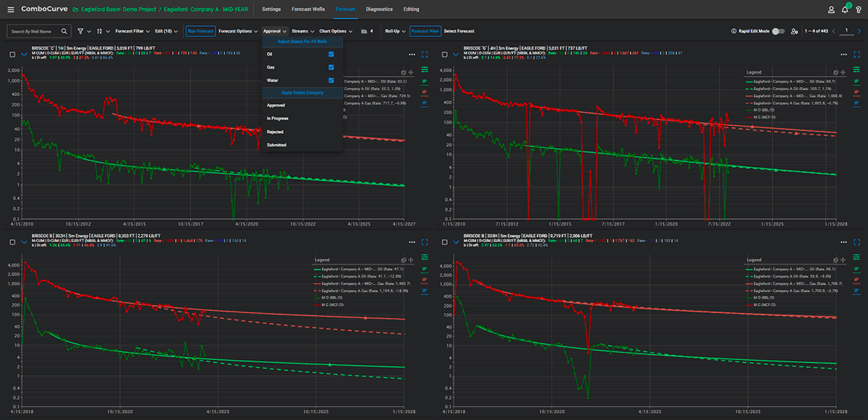Image resolution: width=868 pixels, height=420 pixels.
Task: Uncheck the Oil stream checkbox
Action: point(331,54)
